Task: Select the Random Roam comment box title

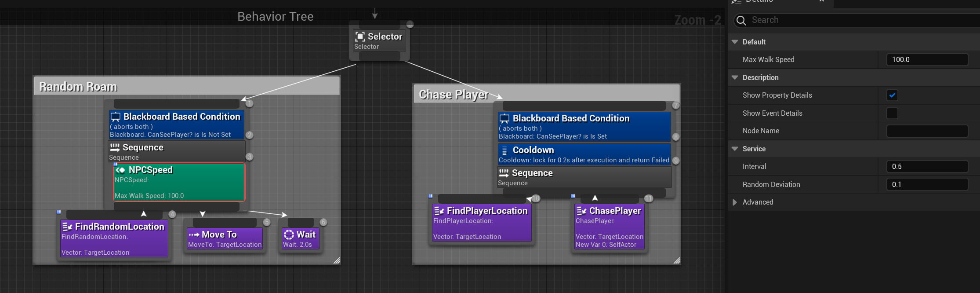Action: (x=78, y=87)
